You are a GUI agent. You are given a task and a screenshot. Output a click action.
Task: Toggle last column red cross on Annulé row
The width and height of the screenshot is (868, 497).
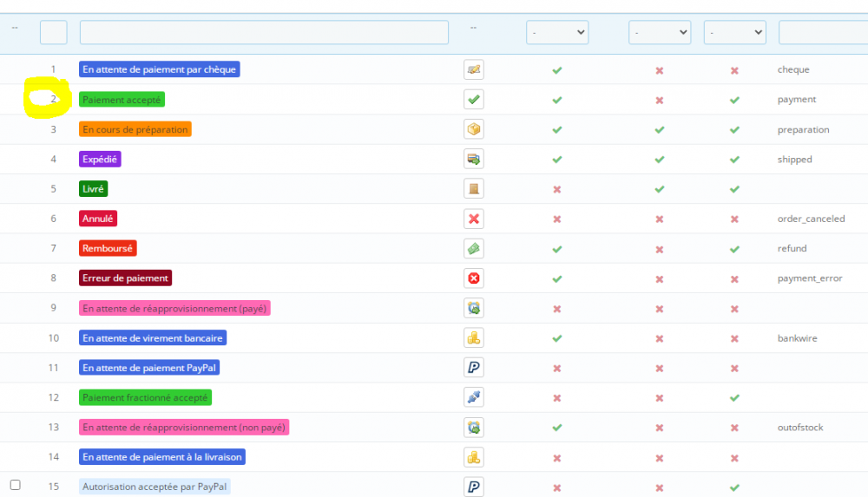734,219
